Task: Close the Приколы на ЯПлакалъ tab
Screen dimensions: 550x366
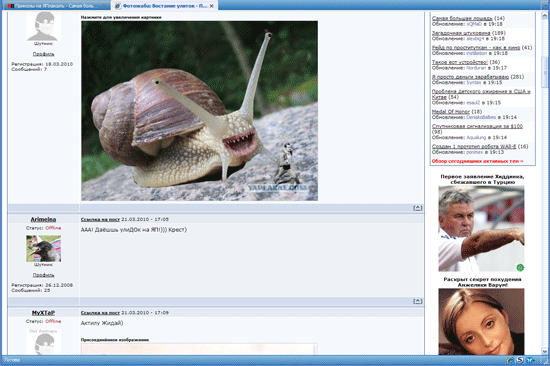Action: [x=104, y=6]
